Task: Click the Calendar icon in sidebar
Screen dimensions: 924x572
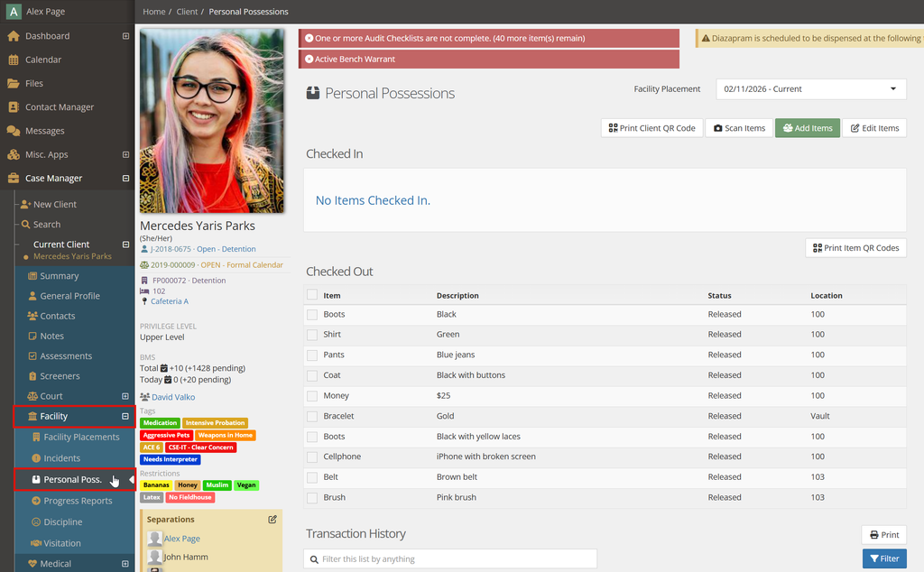Action: 14,60
